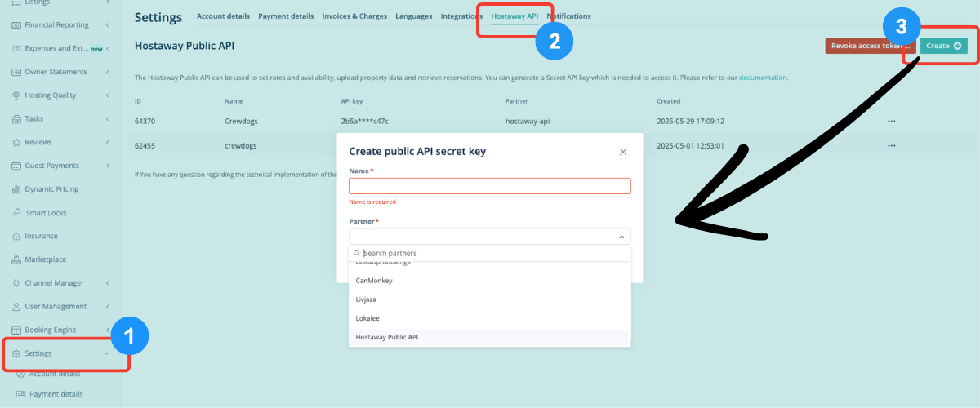Click the Reviews star icon
Viewport: 980px width, 408px height.
17,142
